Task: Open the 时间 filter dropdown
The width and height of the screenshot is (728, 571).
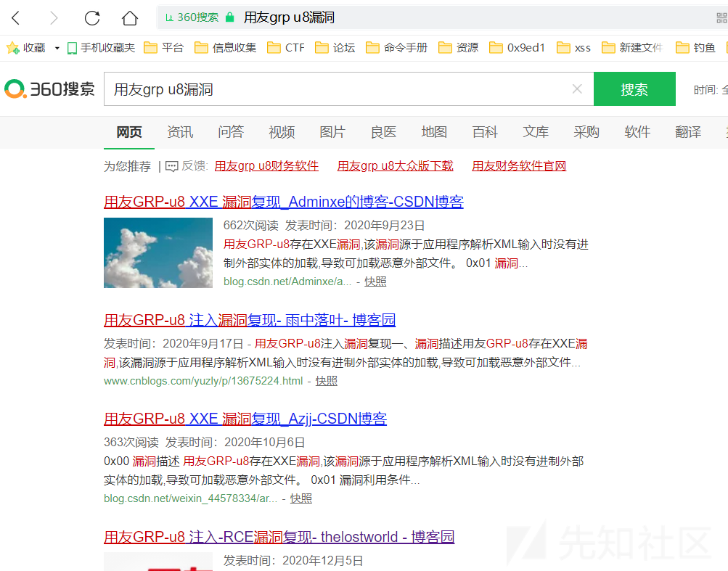Action: [x=711, y=89]
